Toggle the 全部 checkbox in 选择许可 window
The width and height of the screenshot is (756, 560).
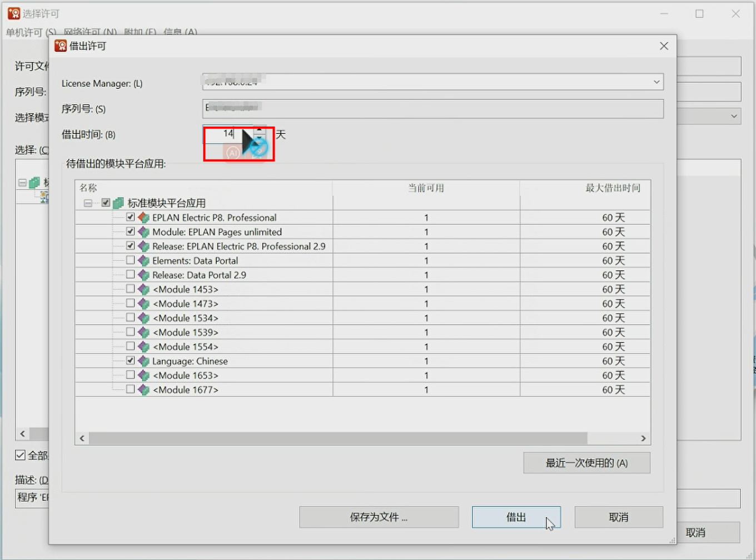click(21, 455)
